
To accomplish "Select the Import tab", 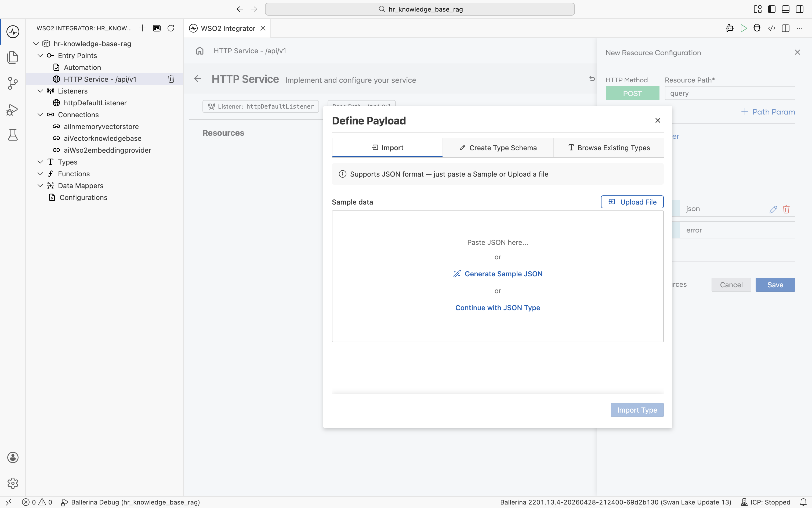I will pos(387,148).
